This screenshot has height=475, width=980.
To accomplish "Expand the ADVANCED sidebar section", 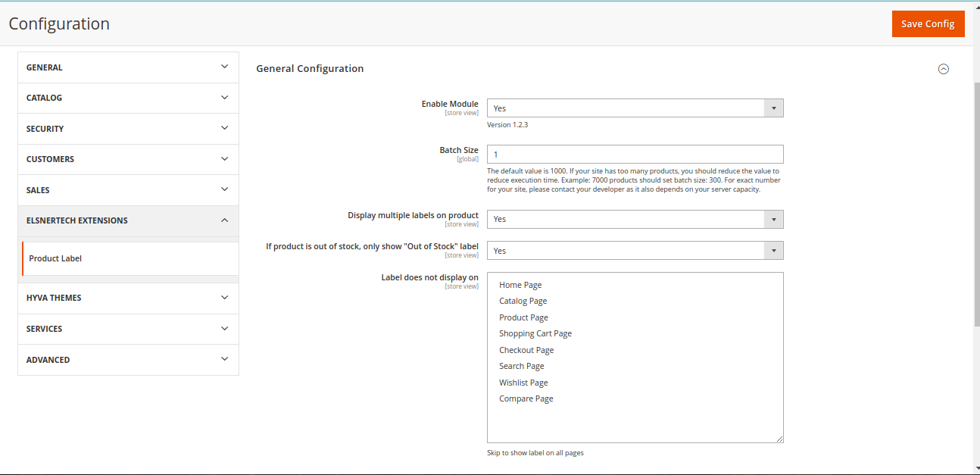I will (x=128, y=360).
